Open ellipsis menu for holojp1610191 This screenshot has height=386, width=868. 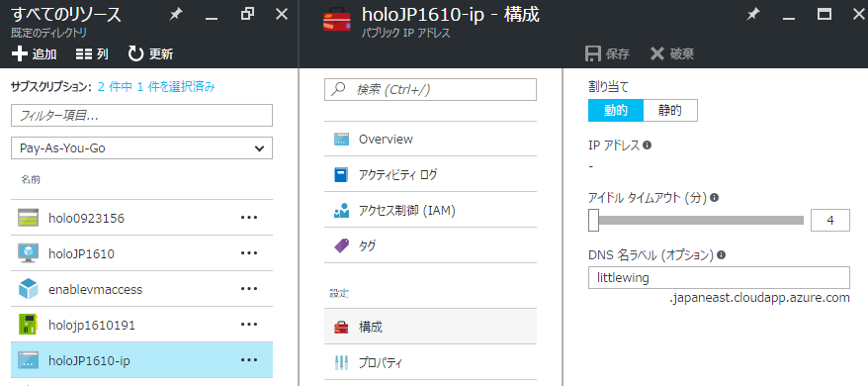[249, 325]
